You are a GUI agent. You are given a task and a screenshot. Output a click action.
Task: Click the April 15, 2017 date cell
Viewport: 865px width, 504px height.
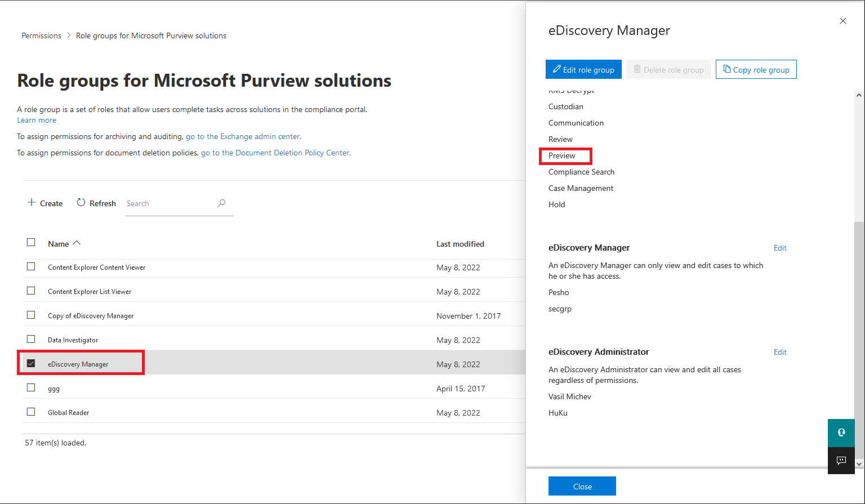[461, 389]
